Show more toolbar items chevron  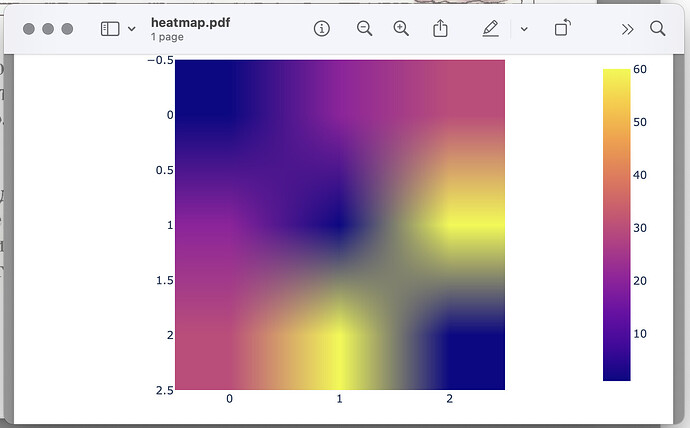[x=628, y=29]
